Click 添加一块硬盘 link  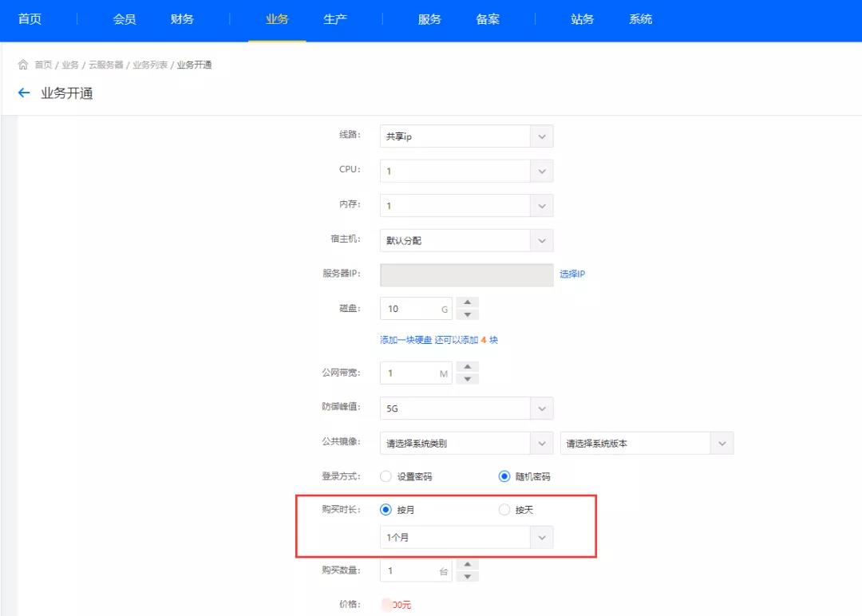click(405, 340)
